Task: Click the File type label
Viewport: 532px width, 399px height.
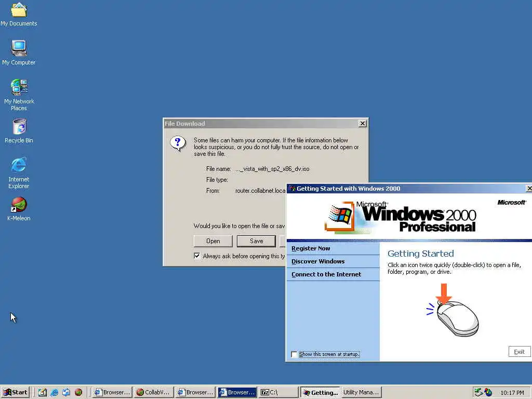Action: 217,180
